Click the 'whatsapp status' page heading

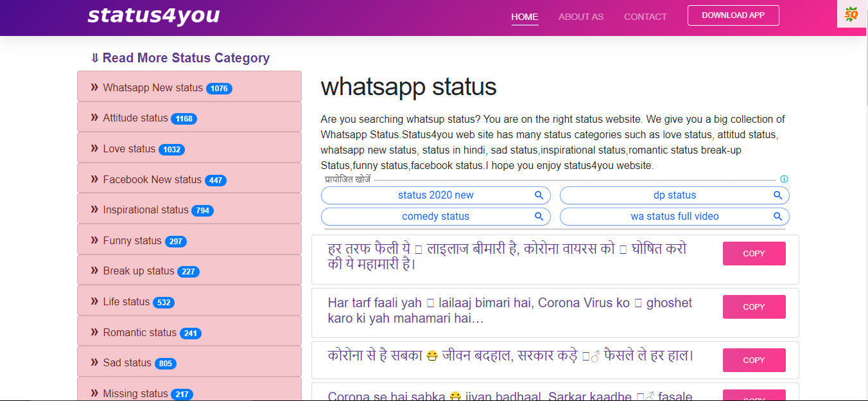(408, 87)
